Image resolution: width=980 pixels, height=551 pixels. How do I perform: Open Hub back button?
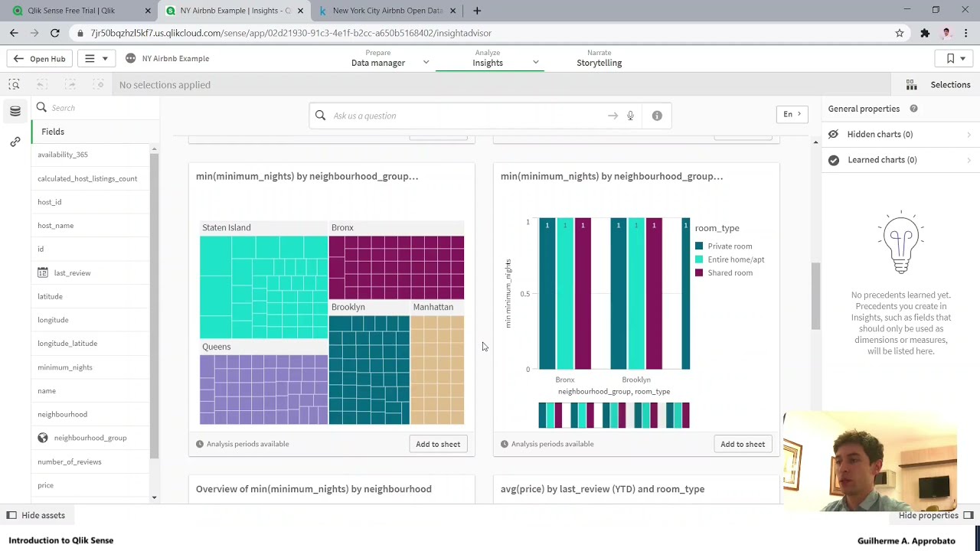click(39, 59)
